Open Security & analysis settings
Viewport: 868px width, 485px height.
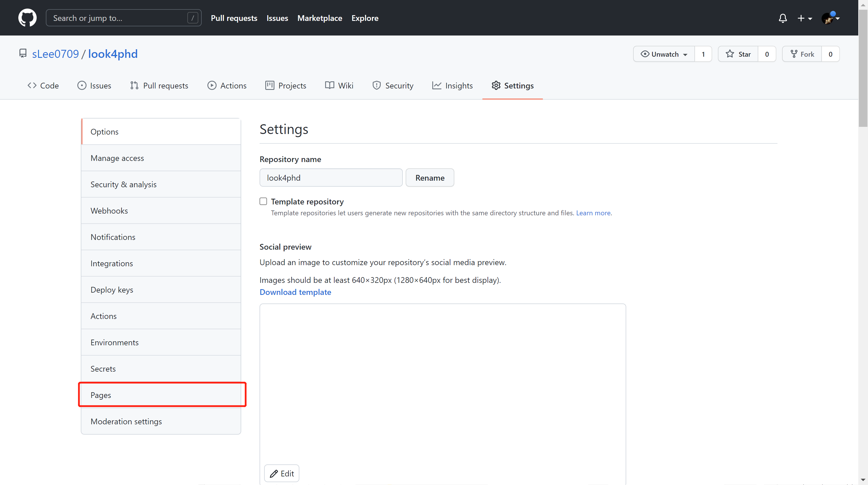(161, 184)
